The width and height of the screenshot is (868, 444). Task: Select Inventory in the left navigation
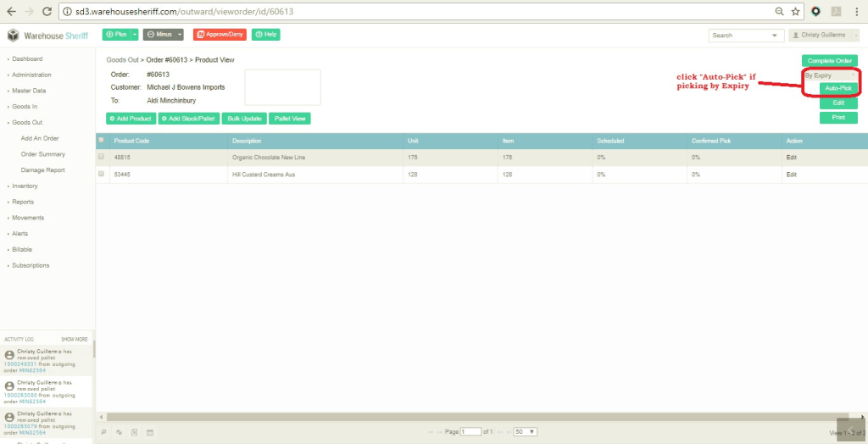click(25, 186)
